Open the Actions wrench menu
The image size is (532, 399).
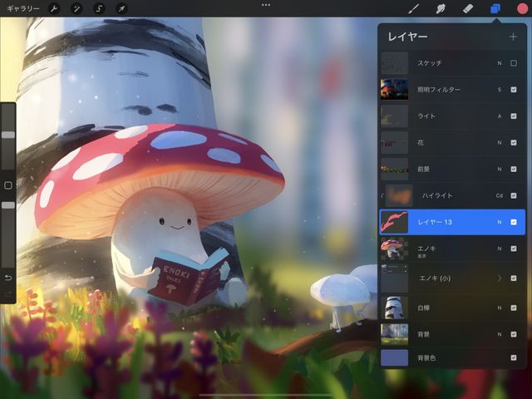coord(54,8)
